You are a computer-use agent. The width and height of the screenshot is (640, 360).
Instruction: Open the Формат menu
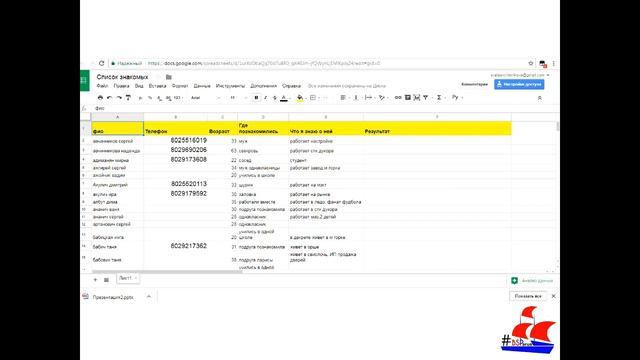(x=180, y=86)
